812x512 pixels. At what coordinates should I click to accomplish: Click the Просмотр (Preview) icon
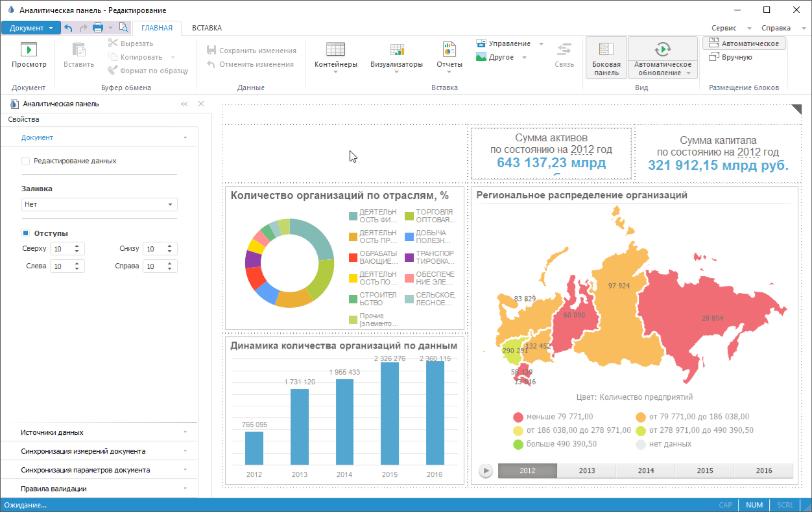(29, 50)
